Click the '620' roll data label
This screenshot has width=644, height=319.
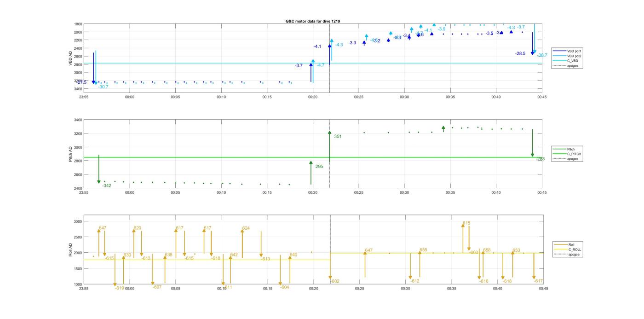tap(138, 228)
